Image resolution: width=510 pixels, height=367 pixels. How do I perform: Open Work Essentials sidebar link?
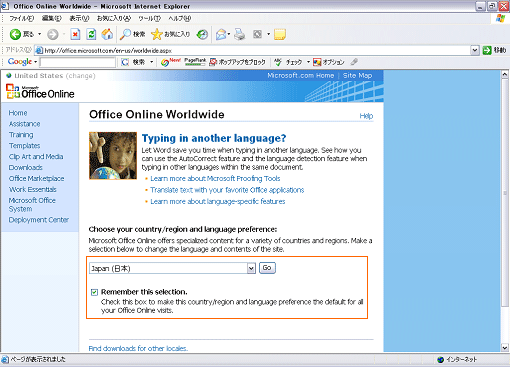(x=32, y=190)
